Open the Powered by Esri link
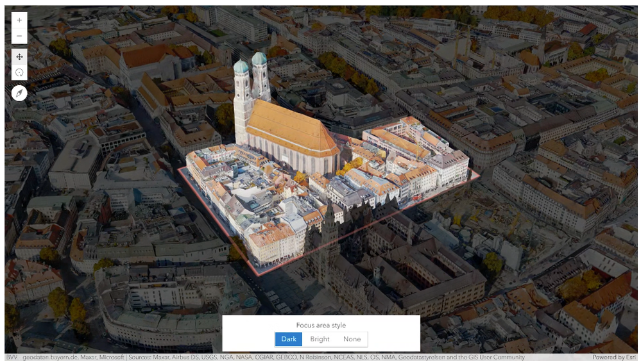The height and width of the screenshot is (364, 641). point(615,357)
